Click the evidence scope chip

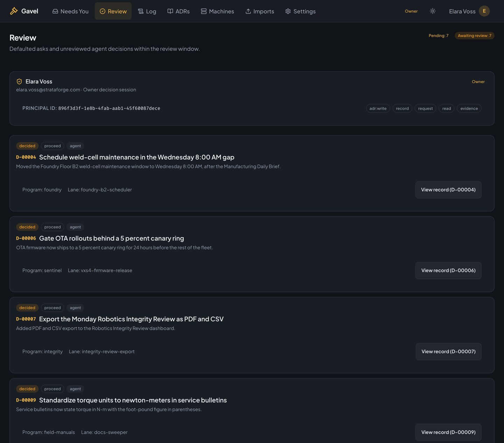click(x=469, y=108)
